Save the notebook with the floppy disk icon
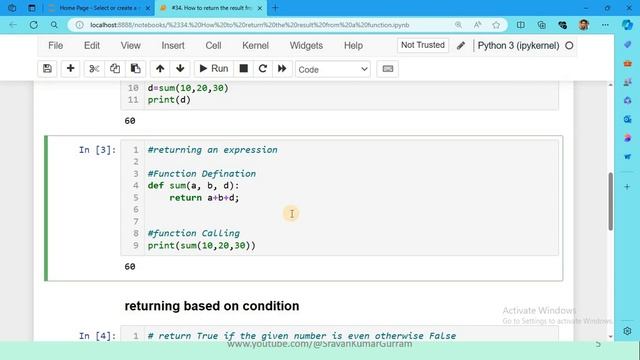The image size is (640, 360). [47, 69]
